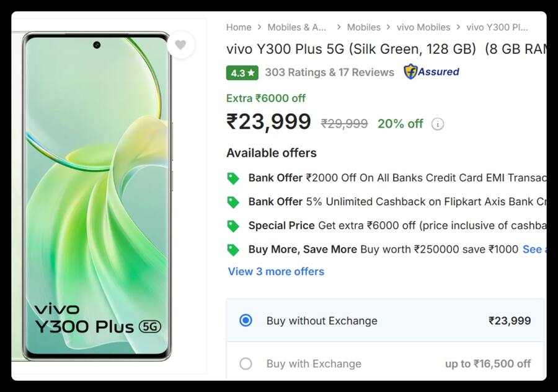Expand View 3 more offers
The width and height of the screenshot is (558, 392).
tap(276, 271)
